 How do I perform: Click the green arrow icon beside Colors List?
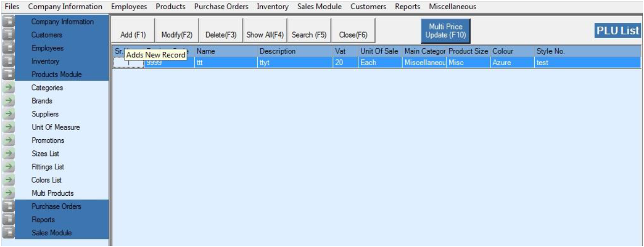point(8,180)
